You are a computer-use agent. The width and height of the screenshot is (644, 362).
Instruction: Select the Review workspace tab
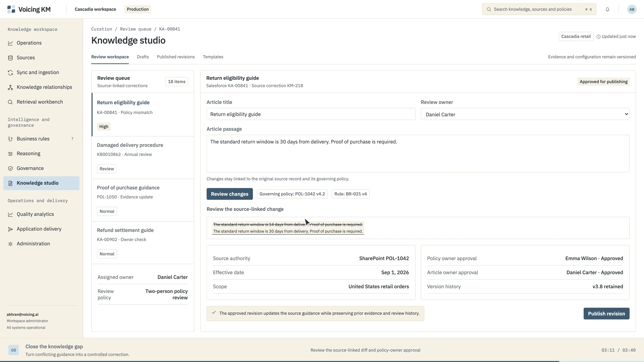point(110,57)
